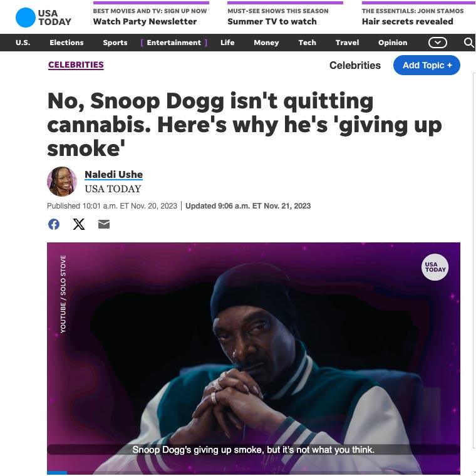Viewport: 476px width, 476px height.
Task: Email this article envelope icon
Action: point(104,224)
